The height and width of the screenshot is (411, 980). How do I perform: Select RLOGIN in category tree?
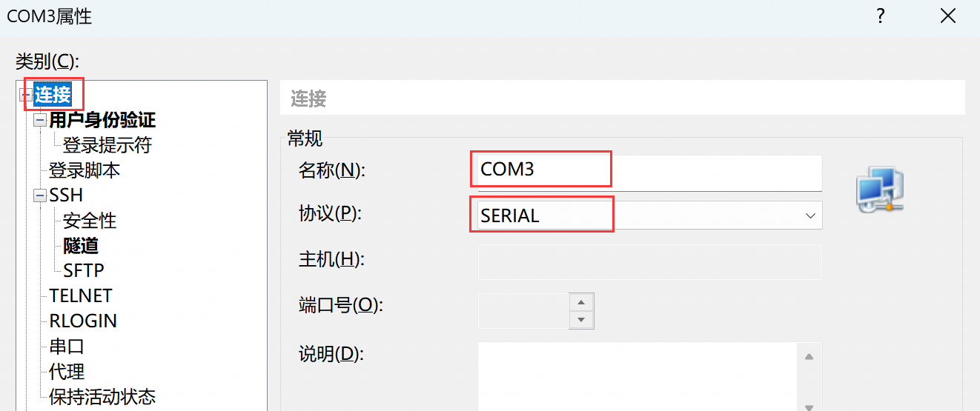click(x=82, y=321)
